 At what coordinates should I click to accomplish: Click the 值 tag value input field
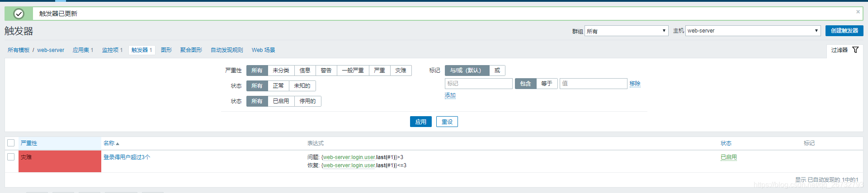point(594,84)
